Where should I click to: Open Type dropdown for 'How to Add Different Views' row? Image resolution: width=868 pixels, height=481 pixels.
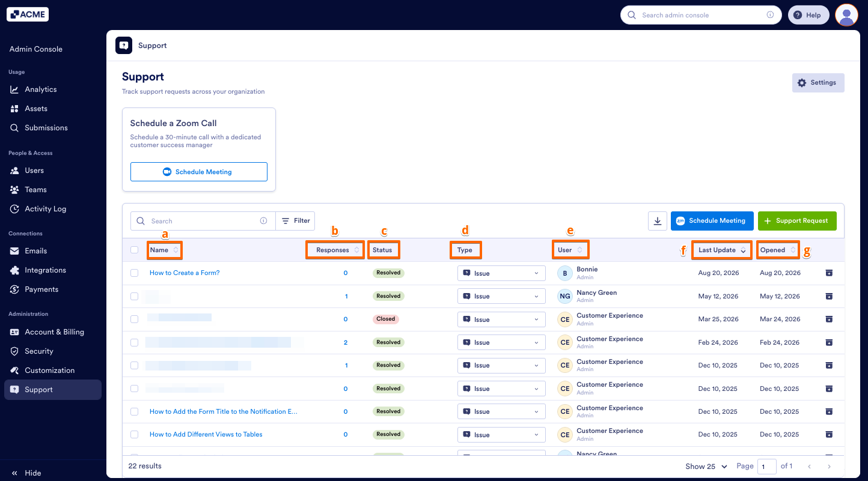(501, 435)
